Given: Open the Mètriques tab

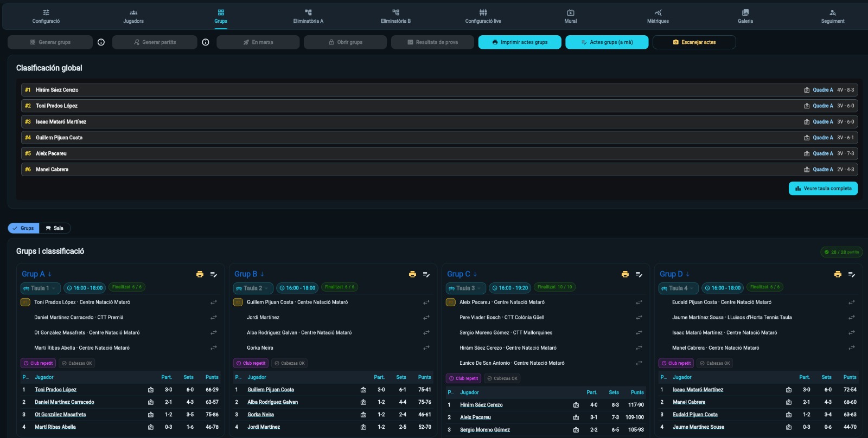Looking at the screenshot, I should point(658,16).
